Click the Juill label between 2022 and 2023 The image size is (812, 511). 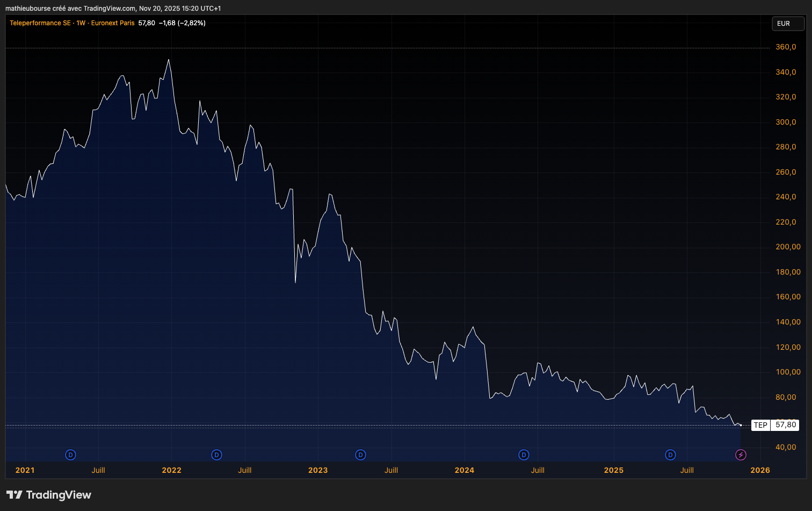coord(245,470)
